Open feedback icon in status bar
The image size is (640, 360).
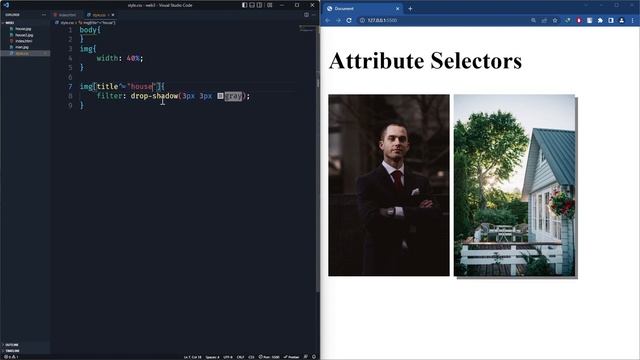(x=306, y=357)
